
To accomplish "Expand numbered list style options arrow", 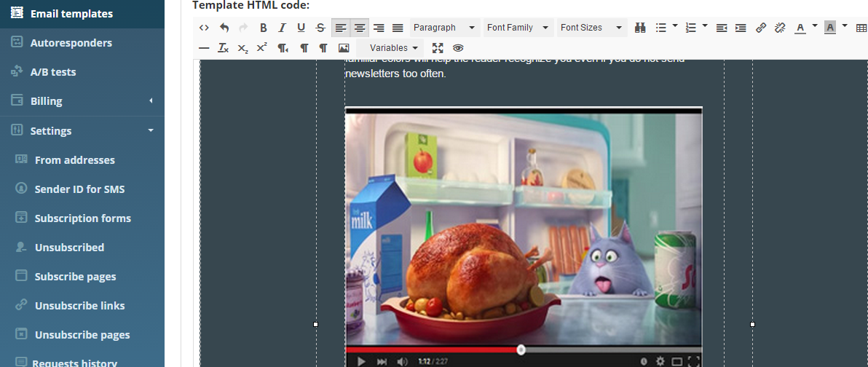I will 705,25.
